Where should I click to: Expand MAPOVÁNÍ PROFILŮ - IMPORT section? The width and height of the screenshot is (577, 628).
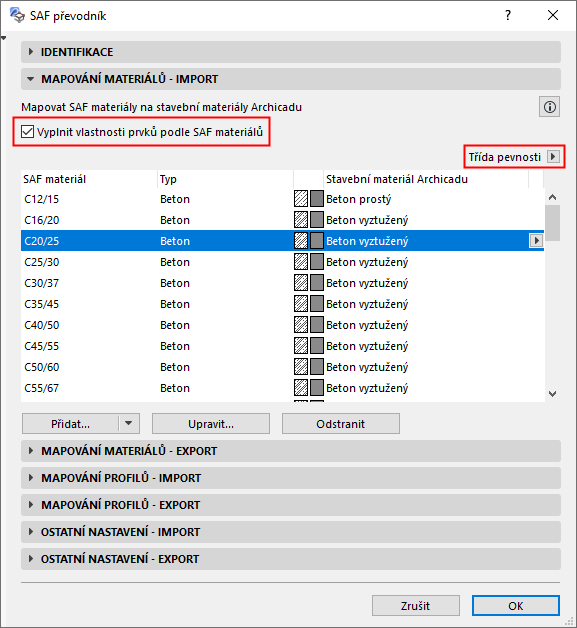tap(291, 478)
